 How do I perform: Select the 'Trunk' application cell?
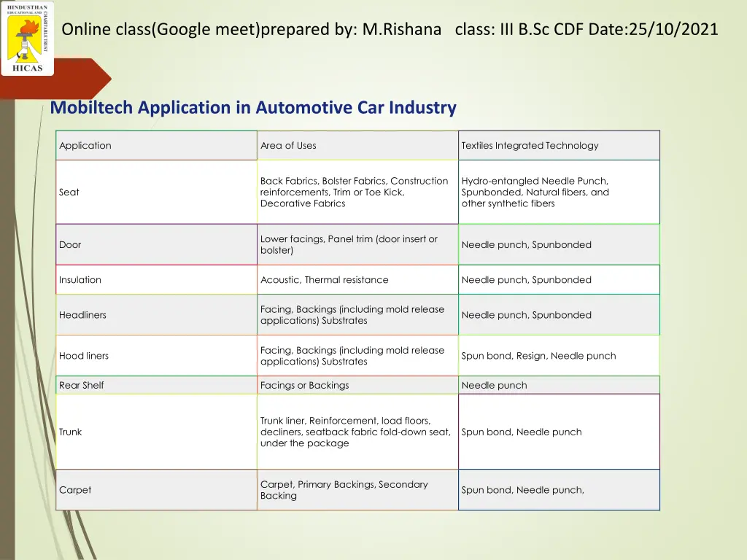(156, 432)
